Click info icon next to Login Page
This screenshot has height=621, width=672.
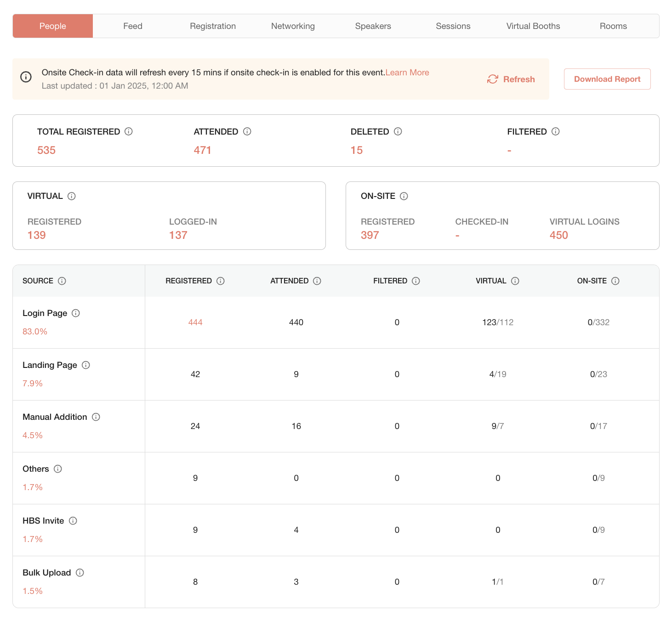pos(76,313)
